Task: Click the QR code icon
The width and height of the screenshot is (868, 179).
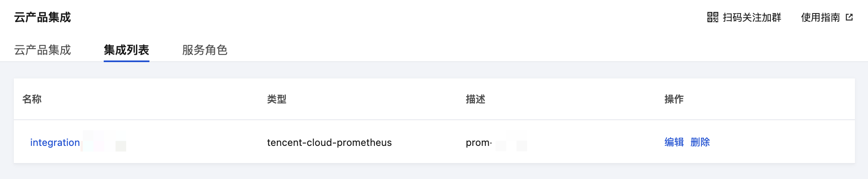Action: click(712, 17)
